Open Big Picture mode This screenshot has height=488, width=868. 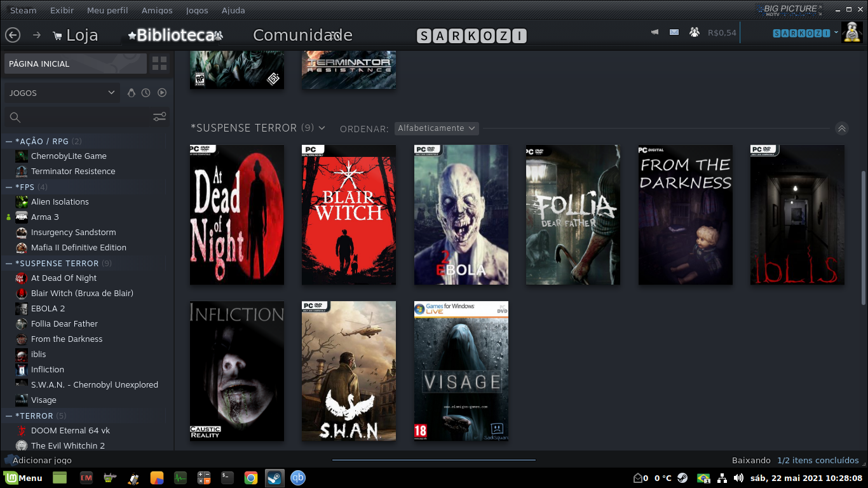(789, 10)
